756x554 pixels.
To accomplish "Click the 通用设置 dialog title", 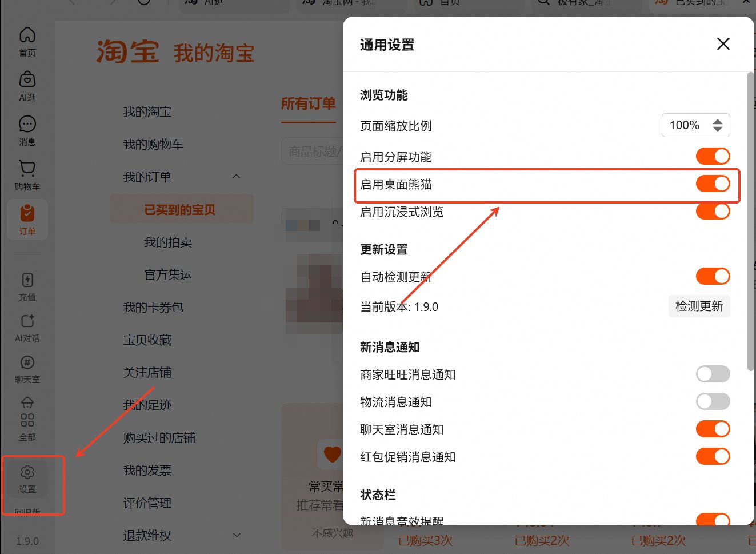I will pos(387,45).
